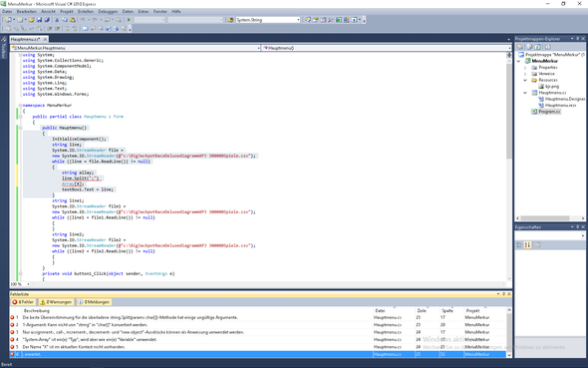Image resolution: width=588 pixels, height=368 pixels.
Task: Open Solution Explorer icon in toolbar
Action: [x=307, y=20]
